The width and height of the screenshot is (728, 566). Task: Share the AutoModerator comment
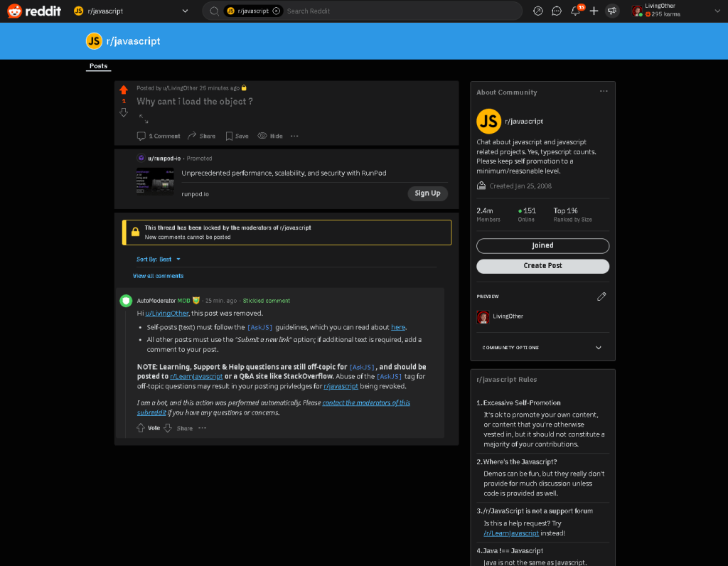click(184, 429)
